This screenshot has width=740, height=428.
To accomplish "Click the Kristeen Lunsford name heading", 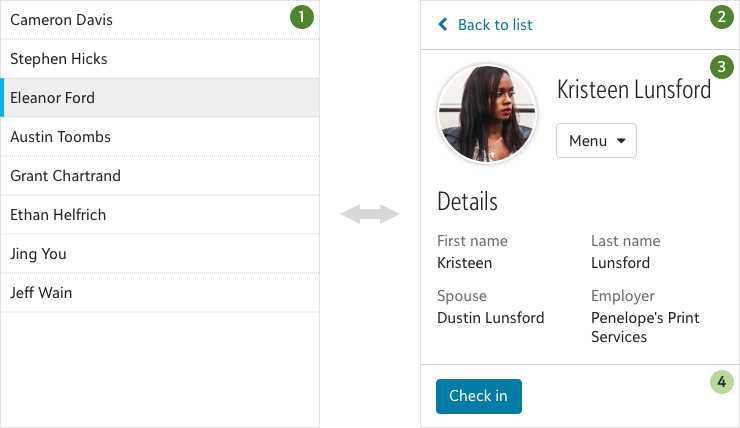I will [x=634, y=90].
